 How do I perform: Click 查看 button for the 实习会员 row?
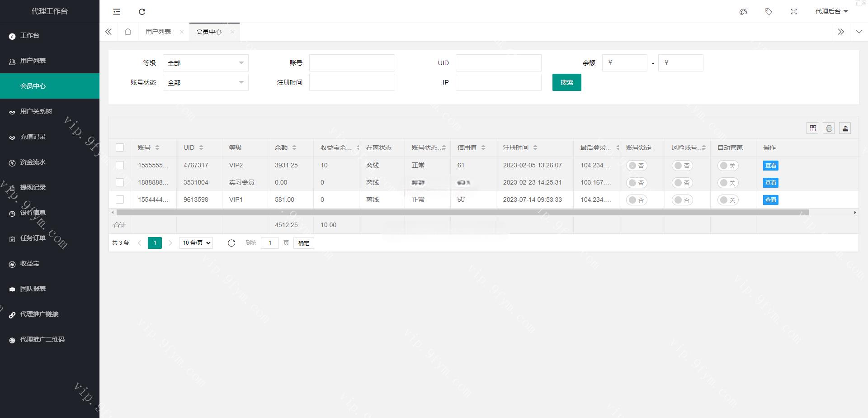771,183
